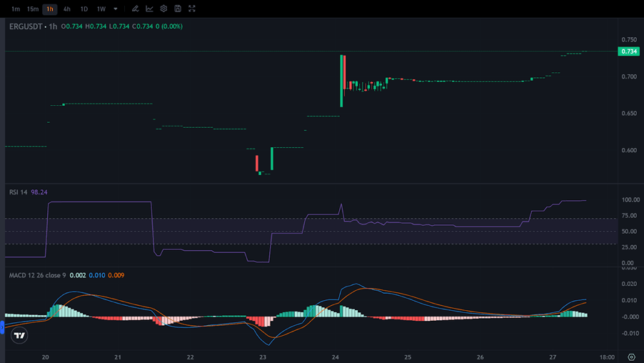The width and height of the screenshot is (644, 363).
Task: Click the MACD 12 26 close 9 label
Action: click(x=37, y=275)
